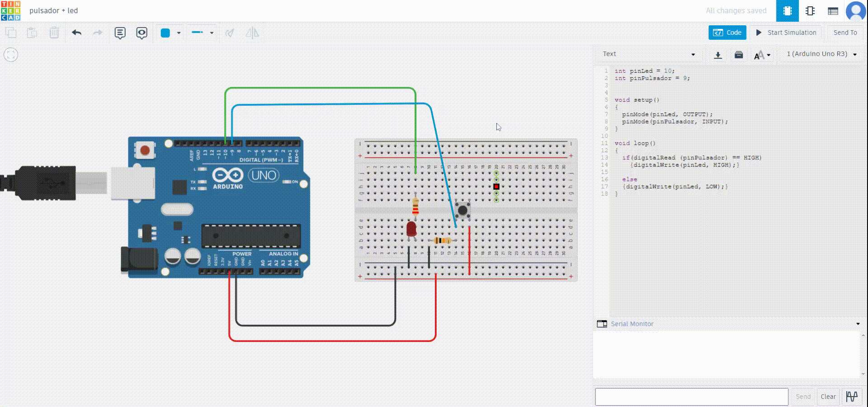The width and height of the screenshot is (868, 407).
Task: Toggle the Serial Monitor panel icon
Action: coord(602,324)
